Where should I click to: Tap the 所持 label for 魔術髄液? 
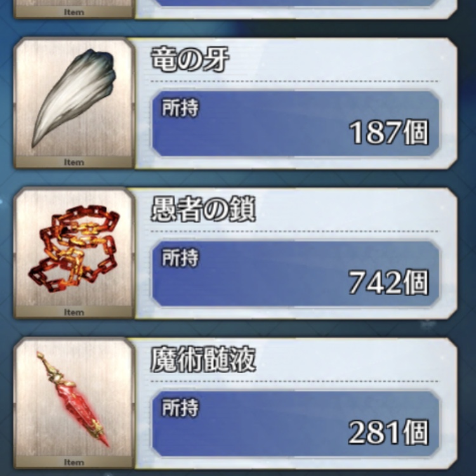coord(180,407)
